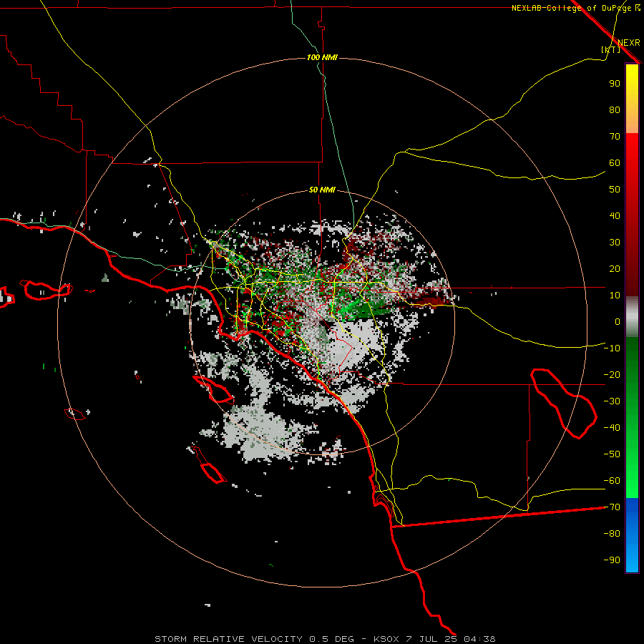The image size is (644, 644).
Task: Select the -30 value on velocity scale
Action: (612, 401)
